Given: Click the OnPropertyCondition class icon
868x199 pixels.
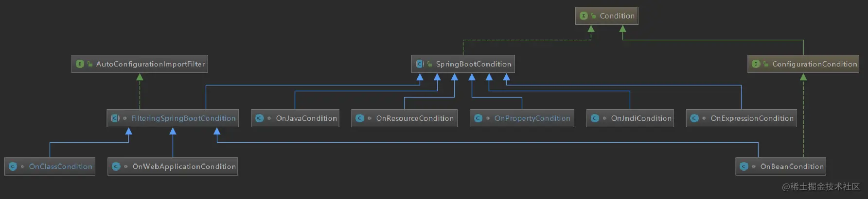Looking at the screenshot, I should coord(478,118).
